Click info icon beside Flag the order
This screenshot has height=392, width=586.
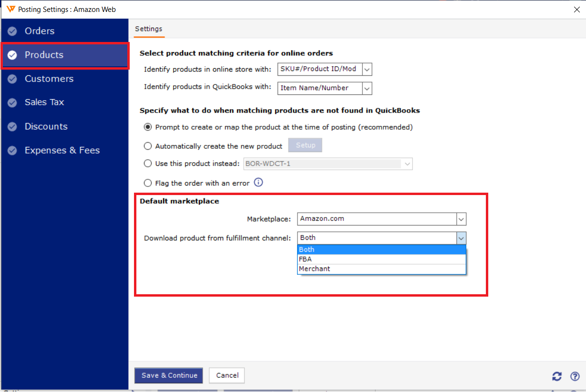pos(258,183)
